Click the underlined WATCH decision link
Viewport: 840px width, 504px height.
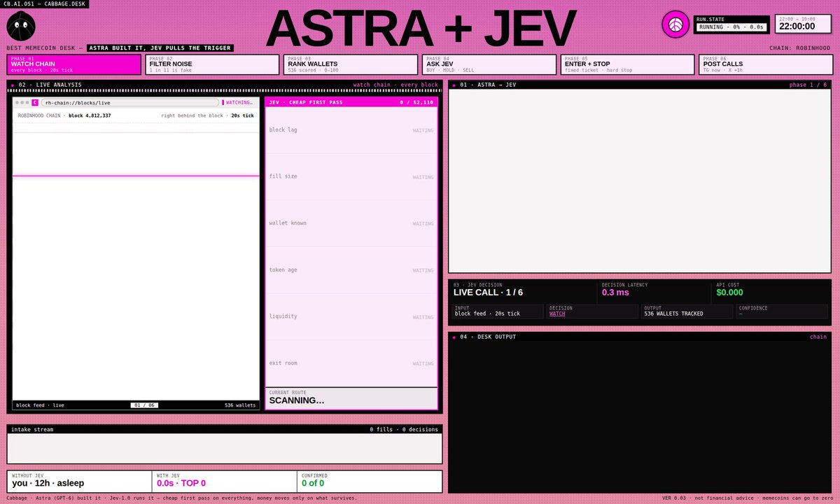[x=557, y=314]
